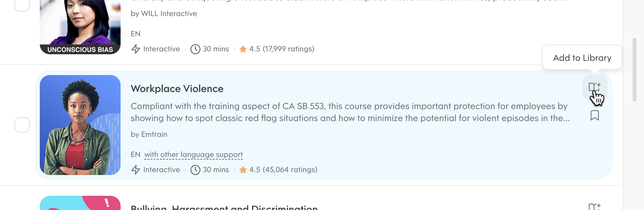Tick the Unconscious Bias course checkbox
This screenshot has width=644, height=210.
(x=22, y=5)
